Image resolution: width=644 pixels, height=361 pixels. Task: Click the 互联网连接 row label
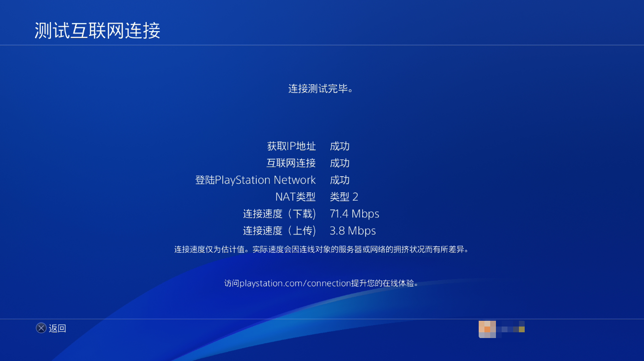tap(291, 163)
